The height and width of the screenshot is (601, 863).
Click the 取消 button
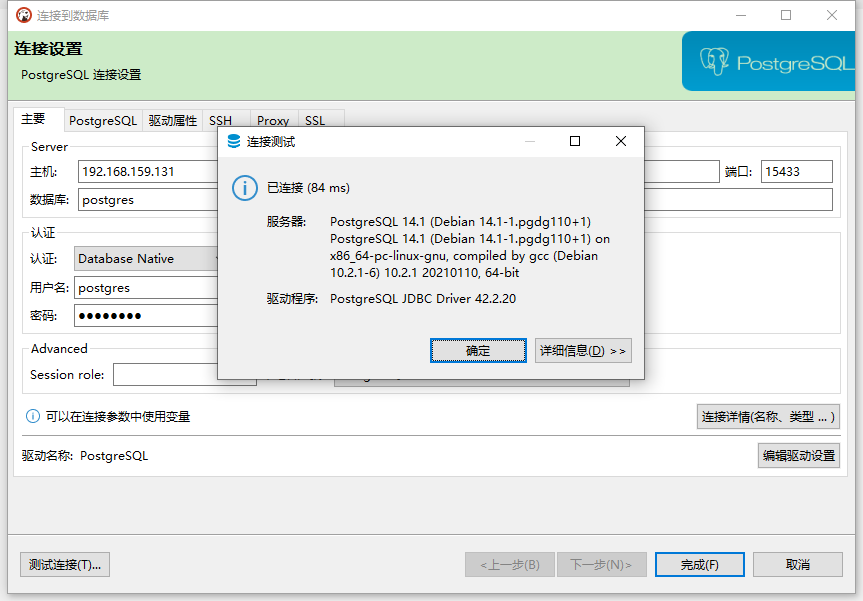[x=798, y=564]
